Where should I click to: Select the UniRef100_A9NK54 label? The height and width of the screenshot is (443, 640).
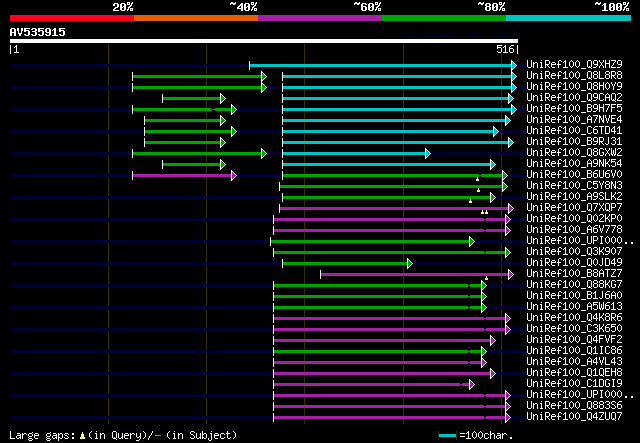574,164
